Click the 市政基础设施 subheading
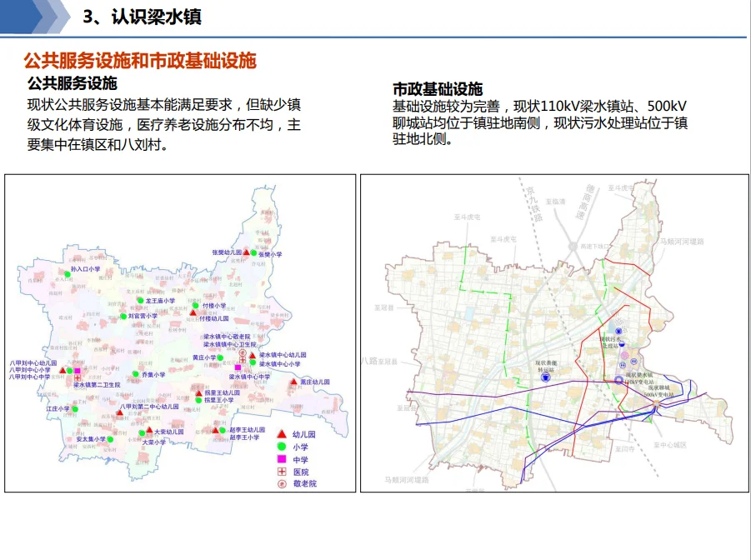 [438, 89]
